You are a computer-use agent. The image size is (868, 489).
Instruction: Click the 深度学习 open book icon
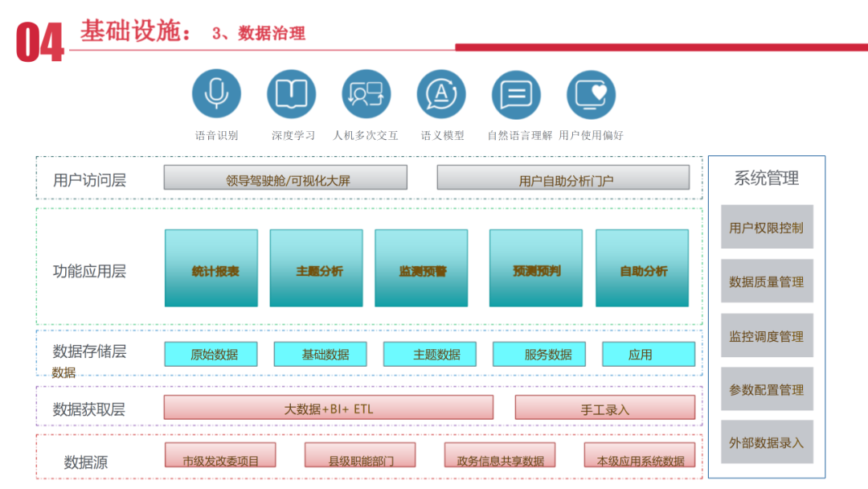point(291,94)
